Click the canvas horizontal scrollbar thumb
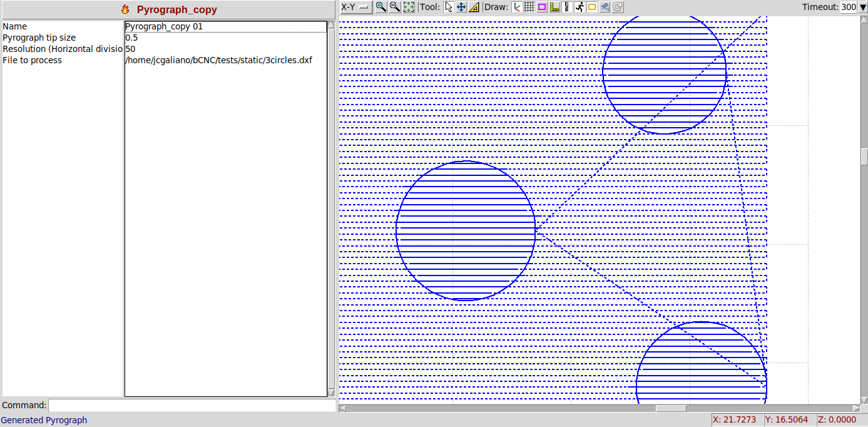This screenshot has height=427, width=868. (x=671, y=408)
